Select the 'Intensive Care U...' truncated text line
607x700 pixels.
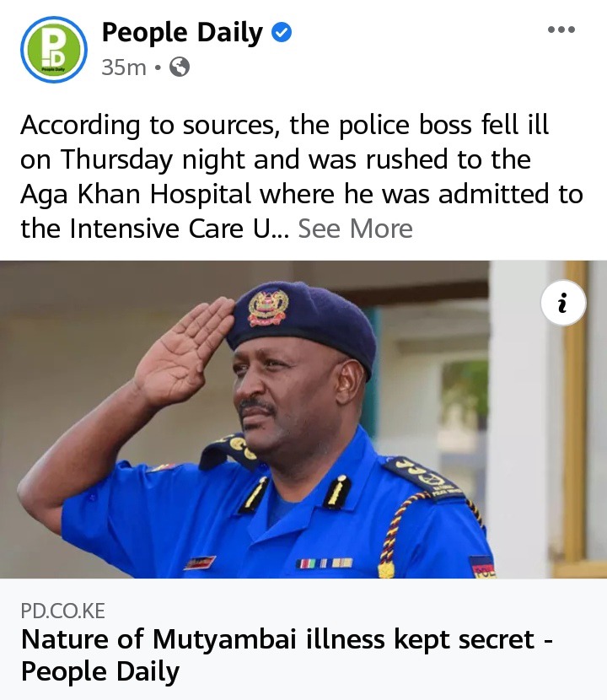click(x=155, y=229)
